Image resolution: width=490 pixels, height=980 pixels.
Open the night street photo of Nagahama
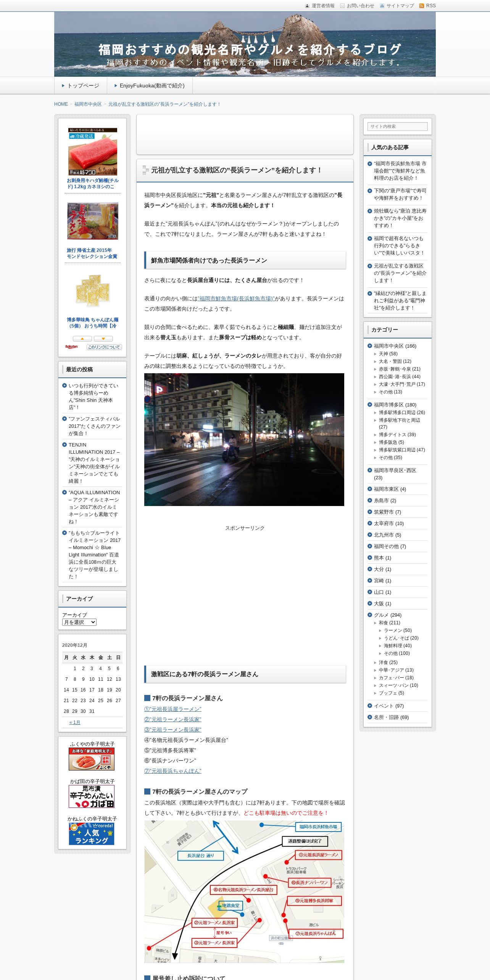click(244, 440)
